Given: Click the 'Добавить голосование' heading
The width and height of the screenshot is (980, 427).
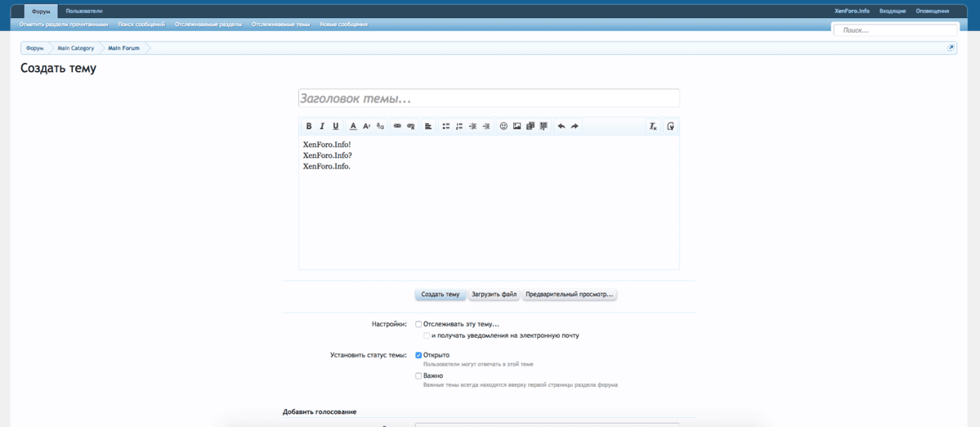Looking at the screenshot, I should 320,411.
